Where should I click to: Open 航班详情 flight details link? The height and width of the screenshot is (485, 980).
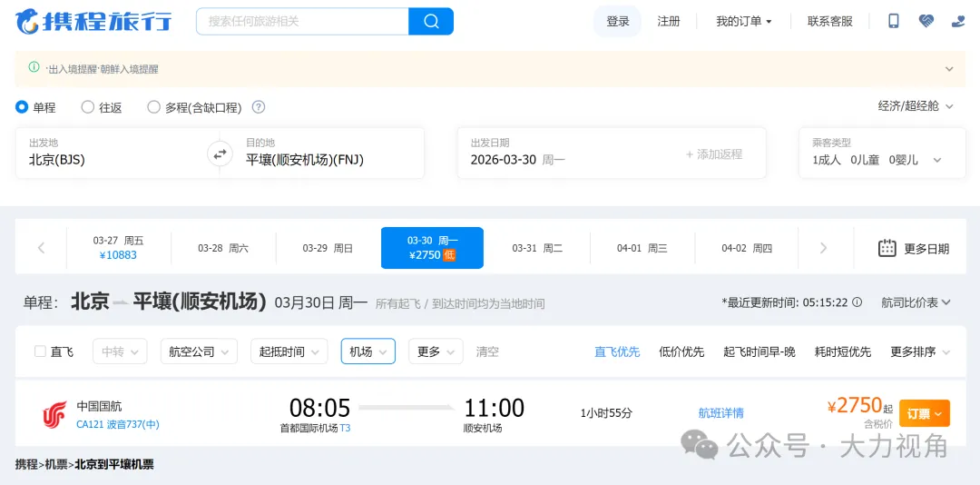click(x=720, y=413)
